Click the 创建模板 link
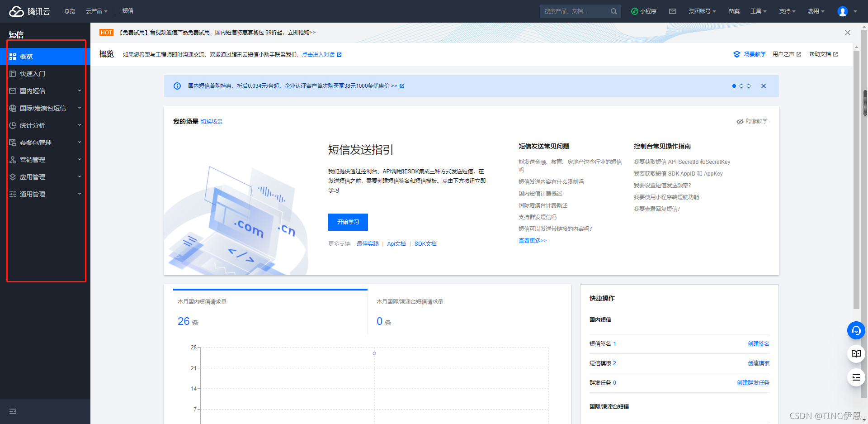868x424 pixels. 759,363
